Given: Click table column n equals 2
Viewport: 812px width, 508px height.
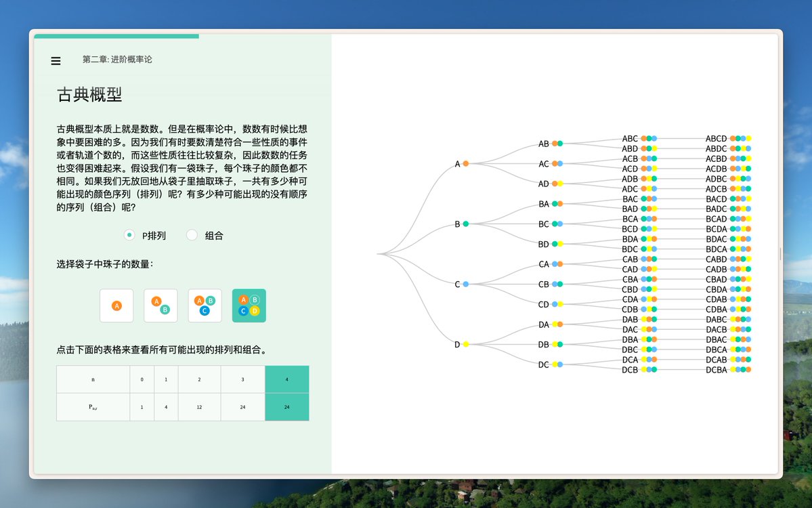Looking at the screenshot, I should [199, 379].
